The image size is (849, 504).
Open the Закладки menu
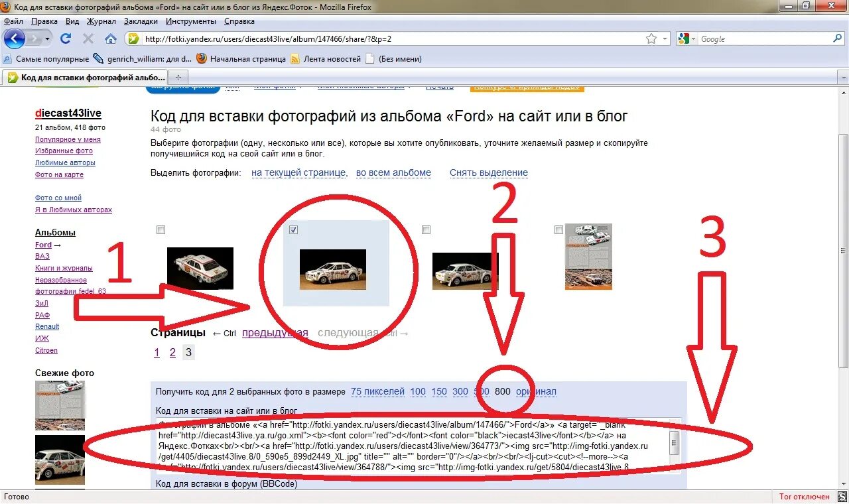click(x=141, y=21)
